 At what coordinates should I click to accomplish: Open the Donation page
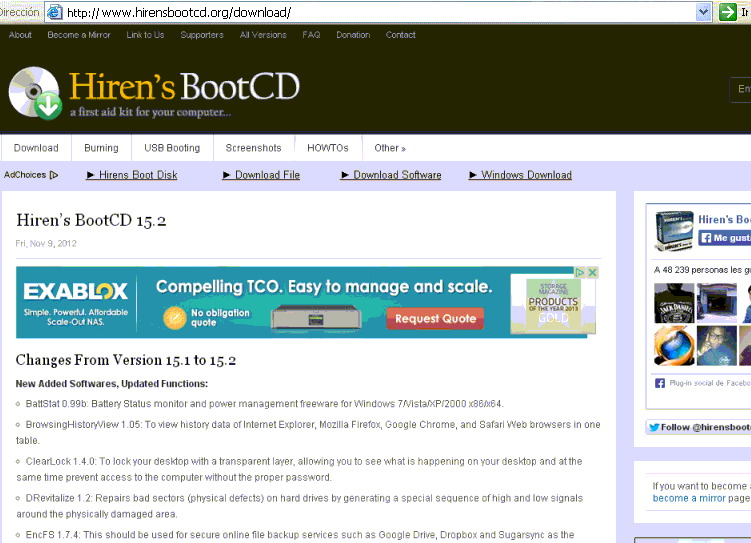[353, 35]
